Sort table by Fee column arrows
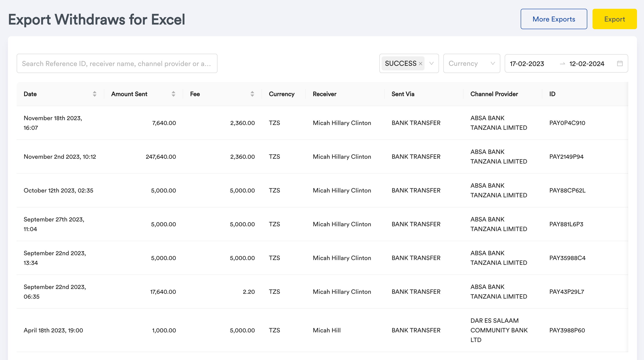The height and width of the screenshot is (360, 644). (x=252, y=94)
